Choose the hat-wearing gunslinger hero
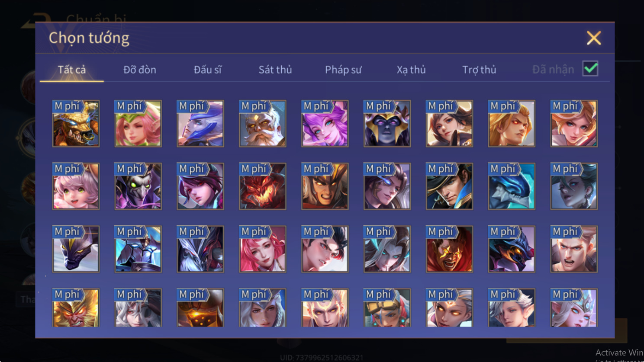644x362 pixels. click(x=449, y=186)
